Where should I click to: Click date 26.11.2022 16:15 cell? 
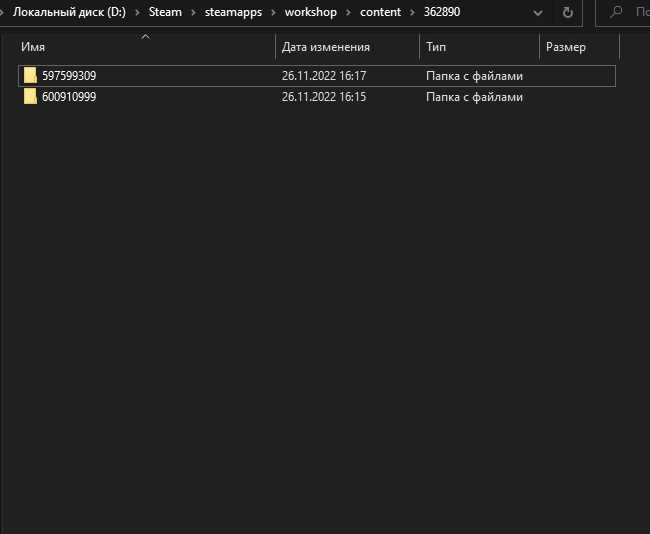point(324,97)
